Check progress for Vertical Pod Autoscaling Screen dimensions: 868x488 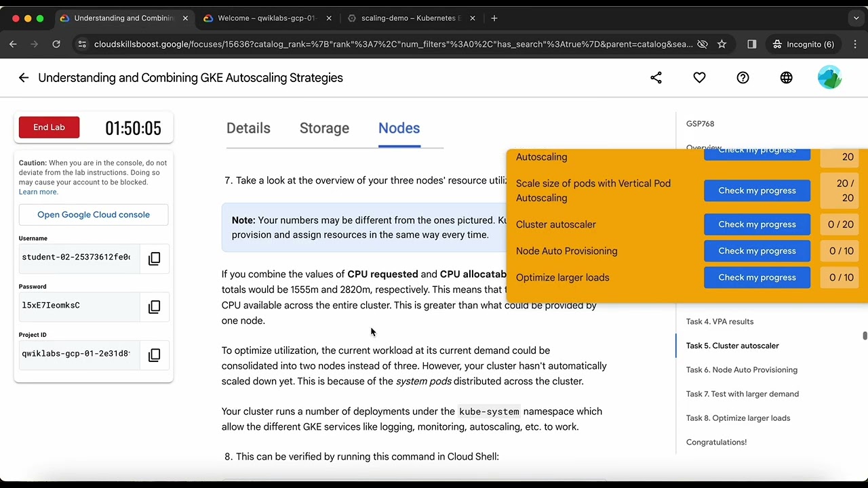coord(757,190)
